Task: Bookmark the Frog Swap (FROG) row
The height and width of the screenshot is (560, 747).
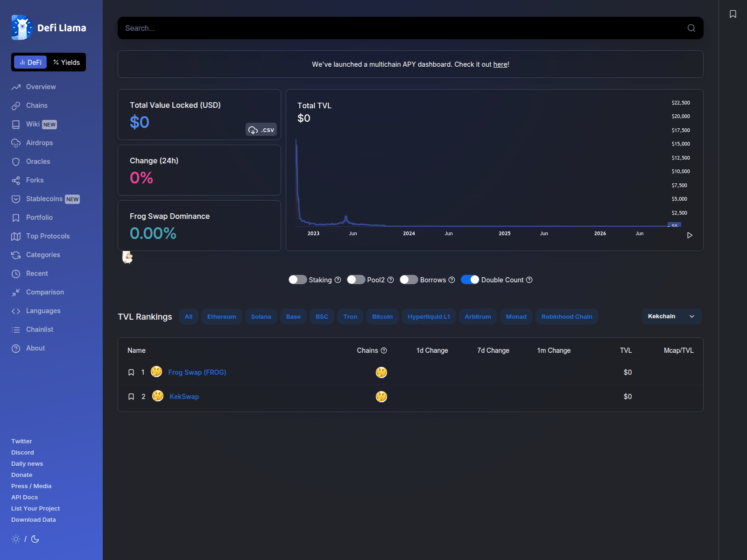Action: pos(131,372)
